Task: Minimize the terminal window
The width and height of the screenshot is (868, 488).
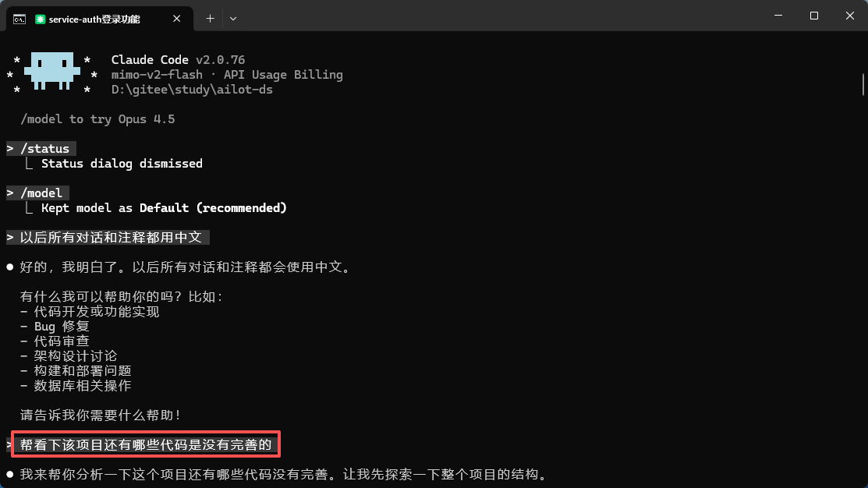Action: tap(778, 16)
